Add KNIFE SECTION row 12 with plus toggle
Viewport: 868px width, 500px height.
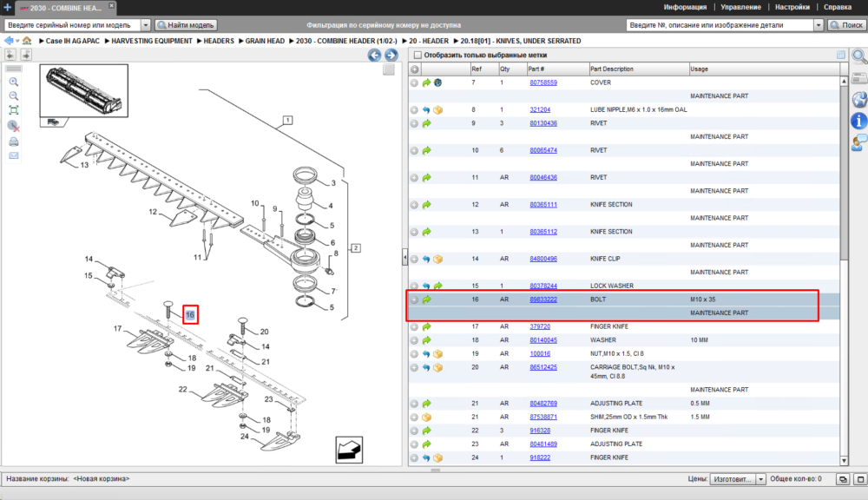pyautogui.click(x=414, y=205)
